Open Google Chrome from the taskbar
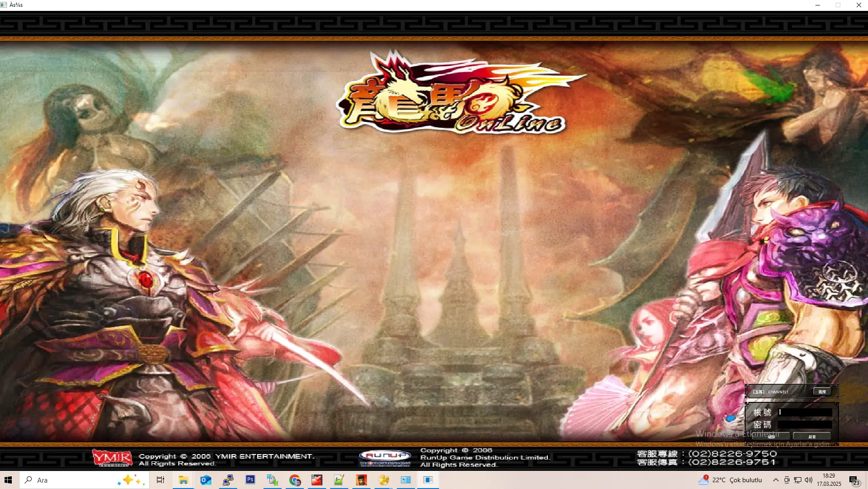 (x=295, y=480)
